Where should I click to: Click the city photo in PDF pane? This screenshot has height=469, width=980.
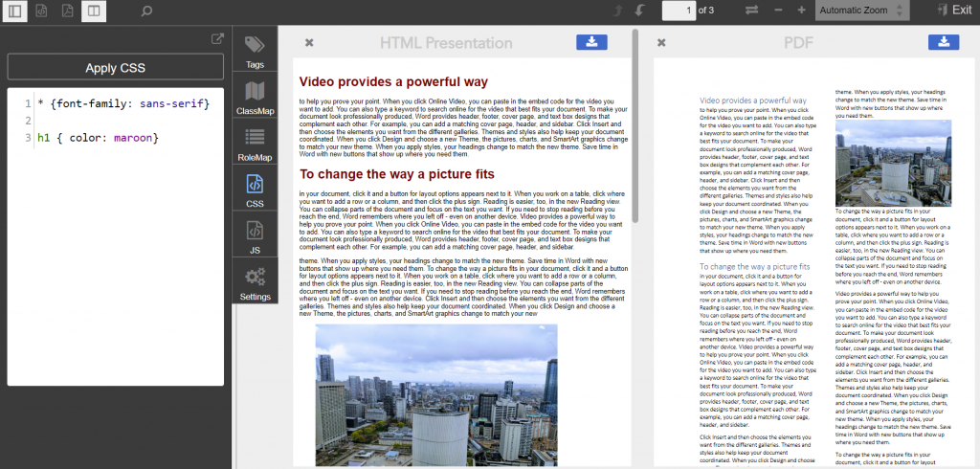(x=893, y=164)
